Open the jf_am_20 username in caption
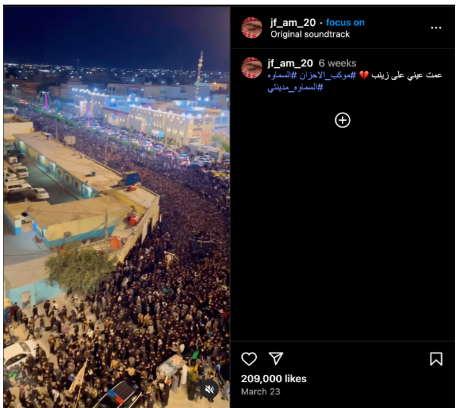Viewport: 456px width, 408px height. coord(290,63)
